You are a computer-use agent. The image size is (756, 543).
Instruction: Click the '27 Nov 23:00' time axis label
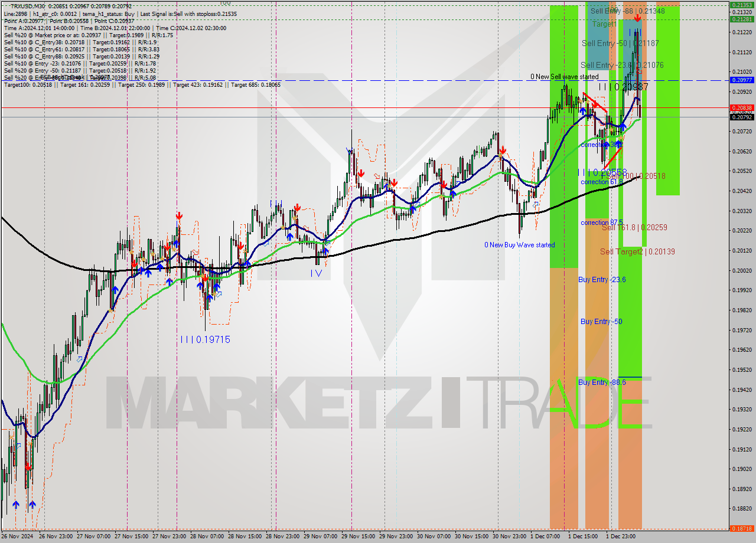coord(171,537)
